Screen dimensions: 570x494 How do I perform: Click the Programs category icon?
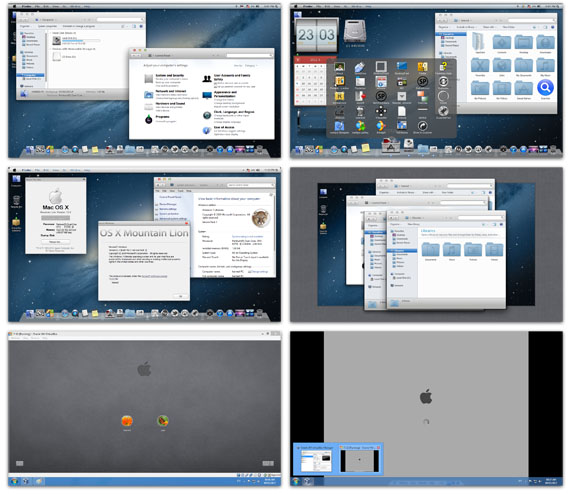(x=149, y=119)
